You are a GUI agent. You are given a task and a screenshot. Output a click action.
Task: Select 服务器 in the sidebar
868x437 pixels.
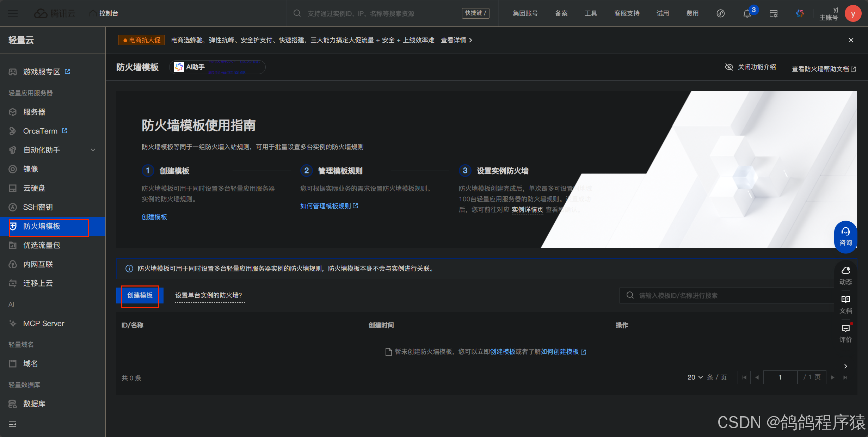34,112
